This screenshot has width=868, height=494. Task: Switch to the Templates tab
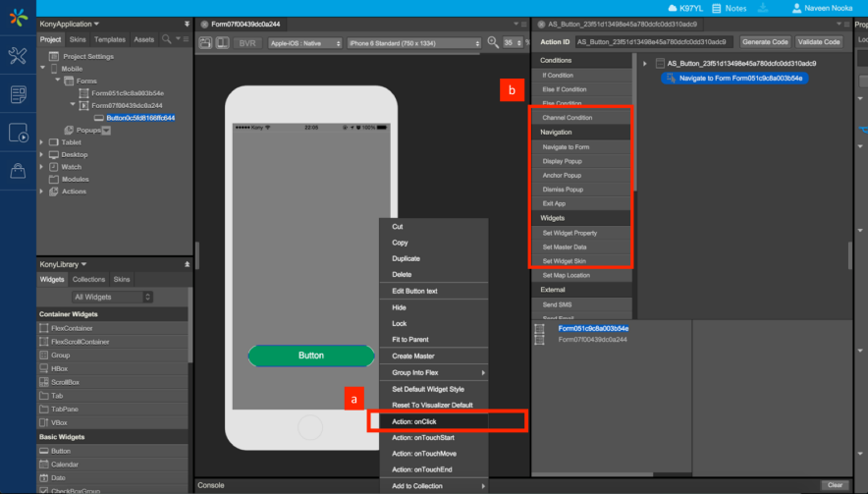[110, 40]
